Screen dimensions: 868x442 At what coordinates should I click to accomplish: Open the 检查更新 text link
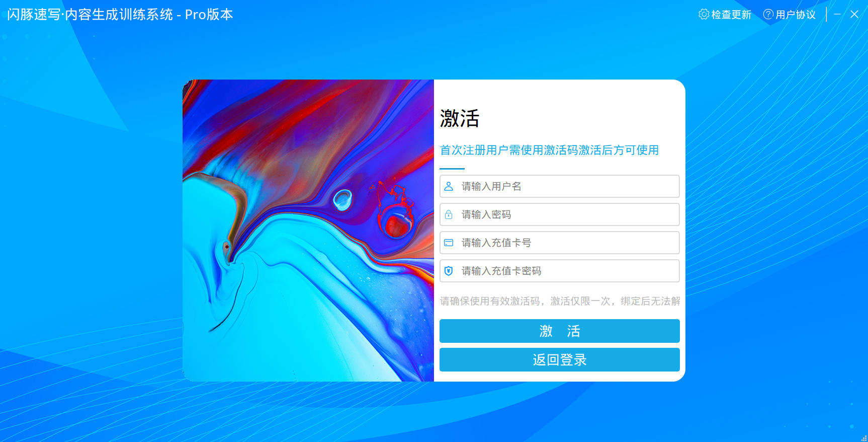[x=731, y=15]
